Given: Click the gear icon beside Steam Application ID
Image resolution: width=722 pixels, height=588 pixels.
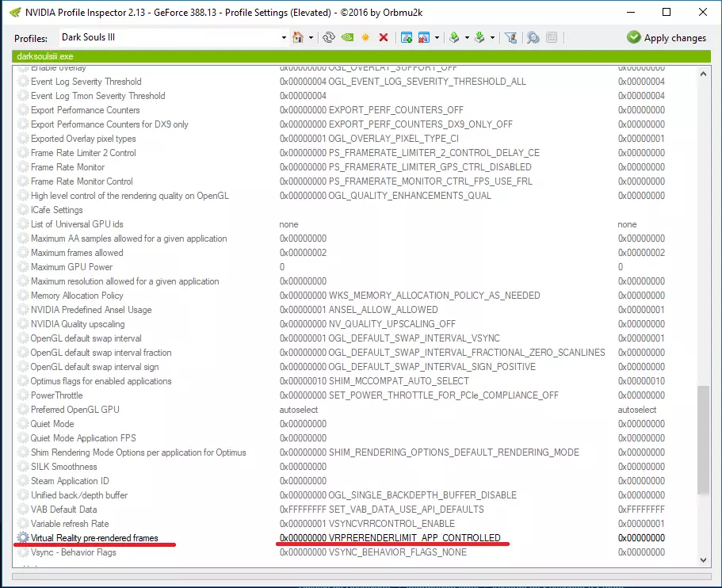Looking at the screenshot, I should [22, 481].
